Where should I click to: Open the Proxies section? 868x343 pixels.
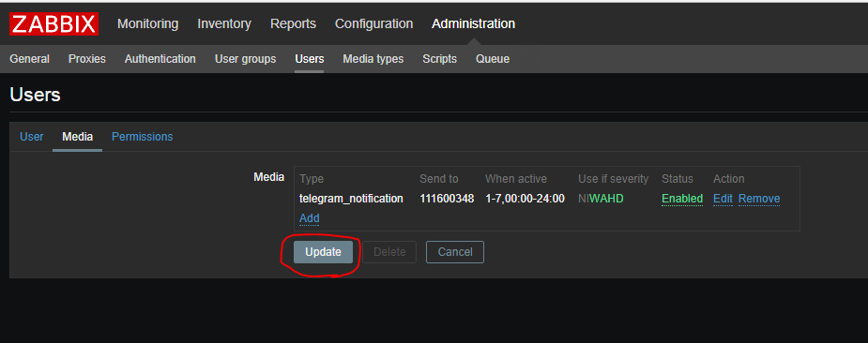tap(87, 59)
